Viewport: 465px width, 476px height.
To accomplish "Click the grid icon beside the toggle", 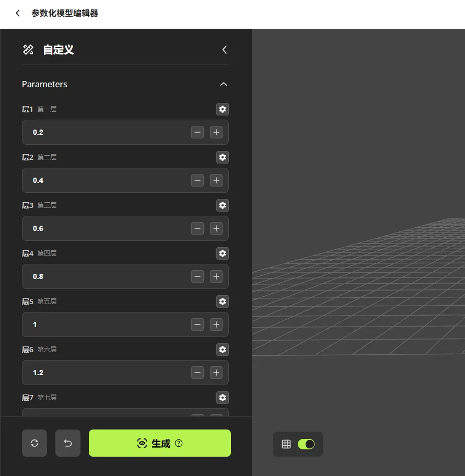I will click(286, 443).
